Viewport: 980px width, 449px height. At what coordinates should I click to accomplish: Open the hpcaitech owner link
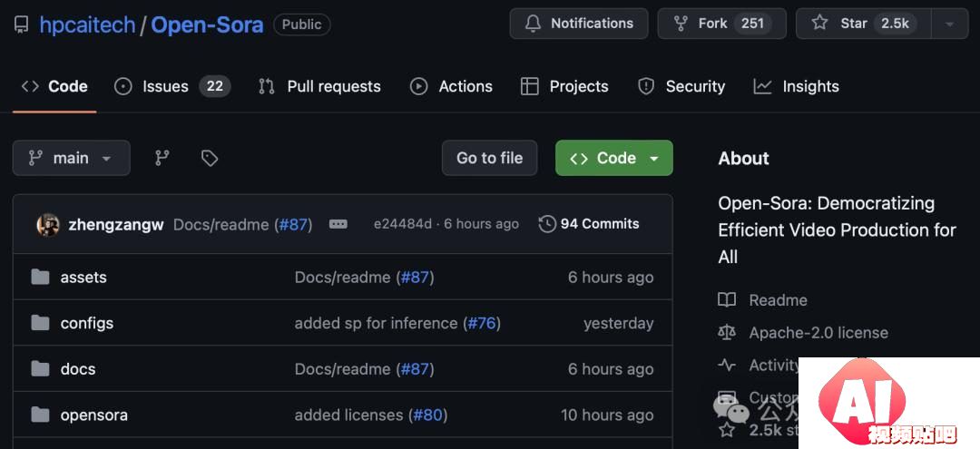(87, 25)
